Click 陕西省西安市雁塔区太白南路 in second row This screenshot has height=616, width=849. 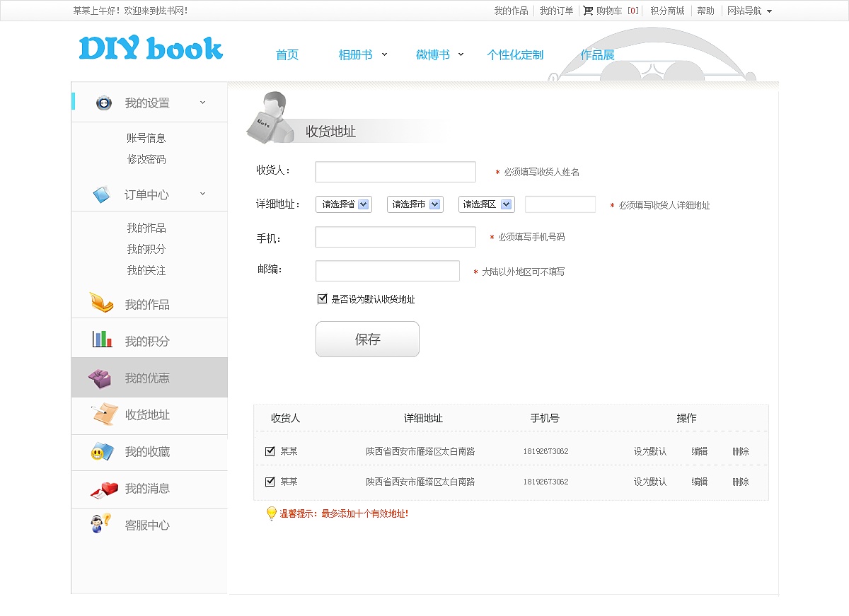[420, 482]
